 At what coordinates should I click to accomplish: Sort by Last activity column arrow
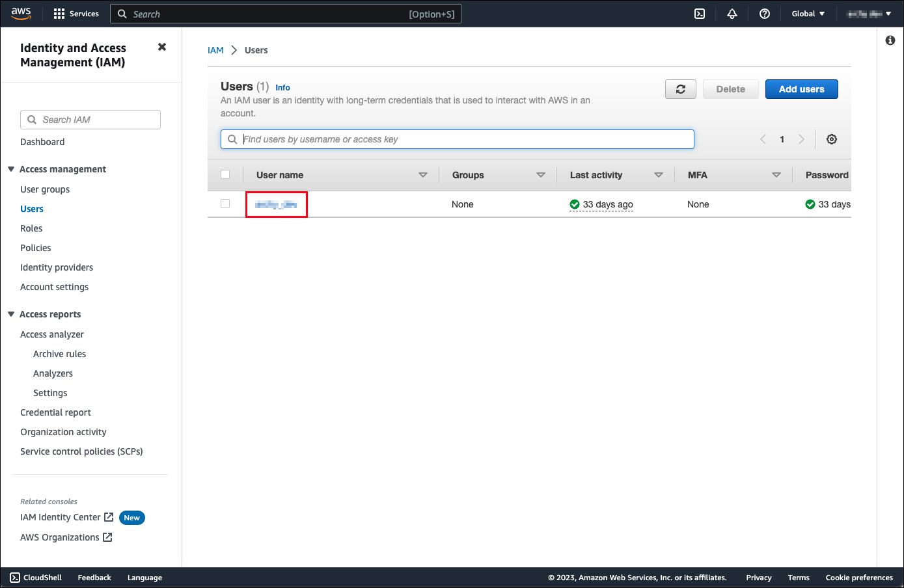click(x=659, y=175)
